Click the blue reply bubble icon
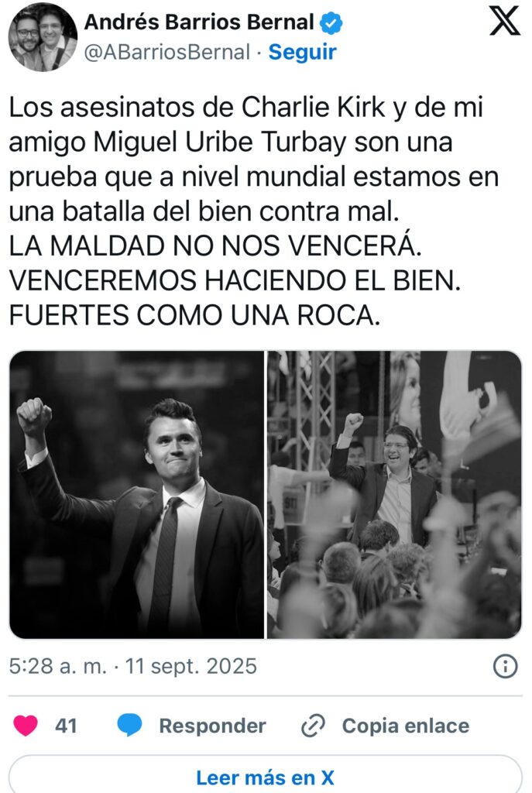The height and width of the screenshot is (793, 532). coord(130,726)
